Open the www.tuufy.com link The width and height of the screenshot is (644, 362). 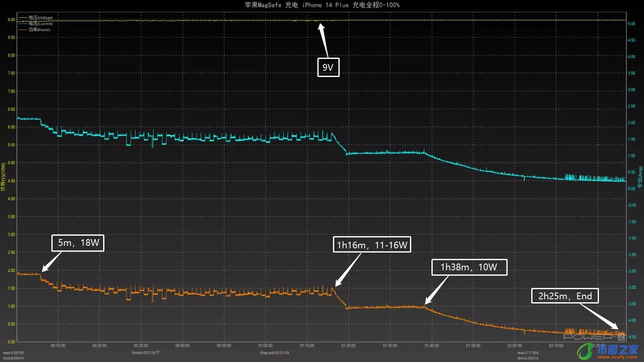pos(617,357)
